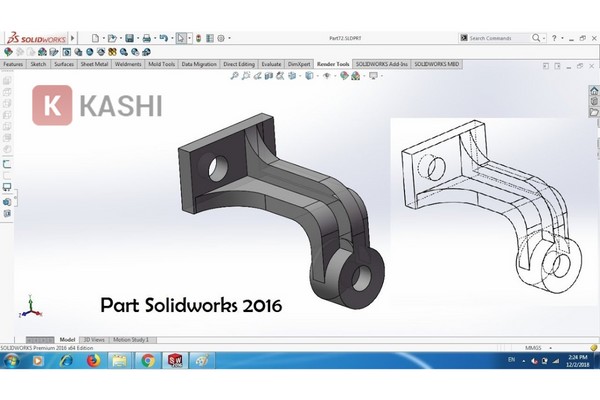Select the Weldments tab
600x400 pixels.
click(128, 64)
